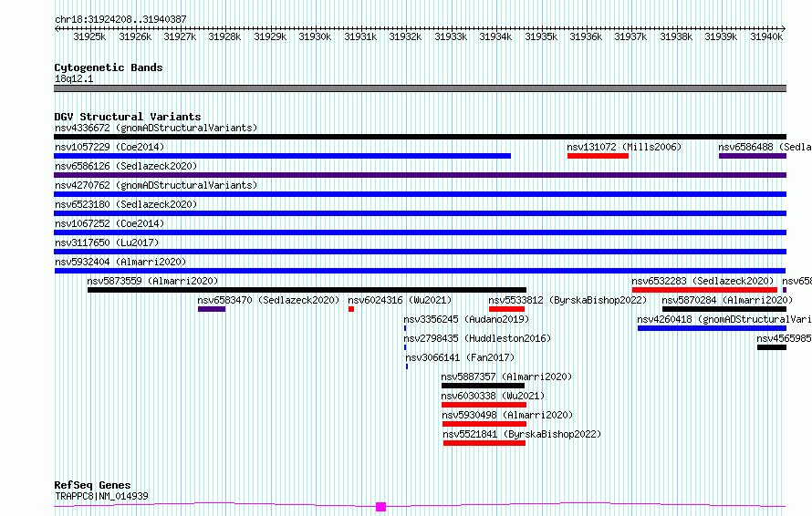Select the nsv5930498 (Almarri2020) label
The height and width of the screenshot is (516, 812).
[507, 415]
